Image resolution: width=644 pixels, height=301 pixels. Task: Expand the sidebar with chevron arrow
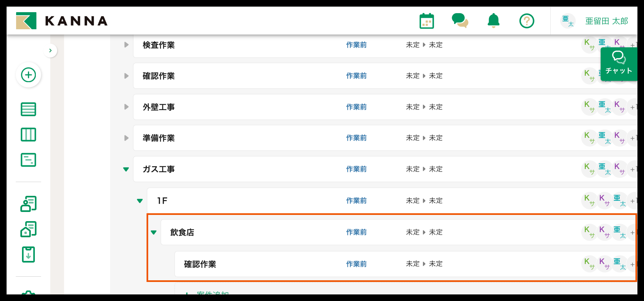click(x=50, y=50)
